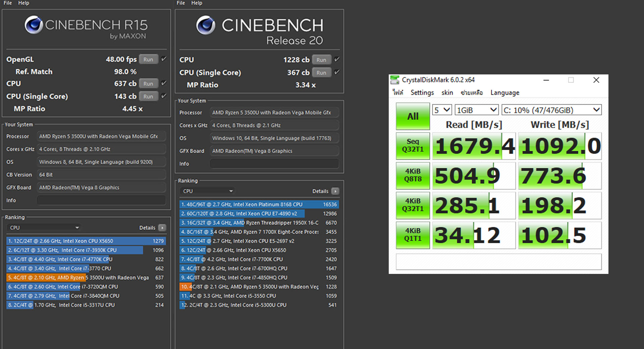Start the 4KiB Q1T1 test
The width and height of the screenshot is (644, 349).
pyautogui.click(x=413, y=235)
